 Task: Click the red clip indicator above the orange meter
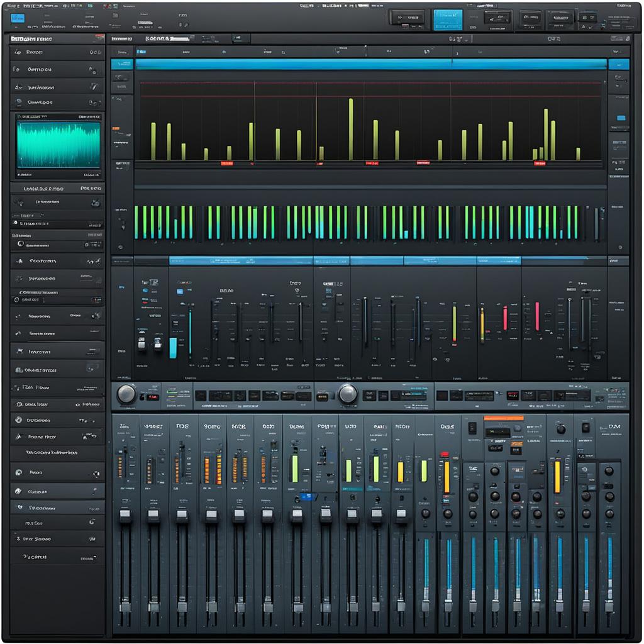coord(445,454)
